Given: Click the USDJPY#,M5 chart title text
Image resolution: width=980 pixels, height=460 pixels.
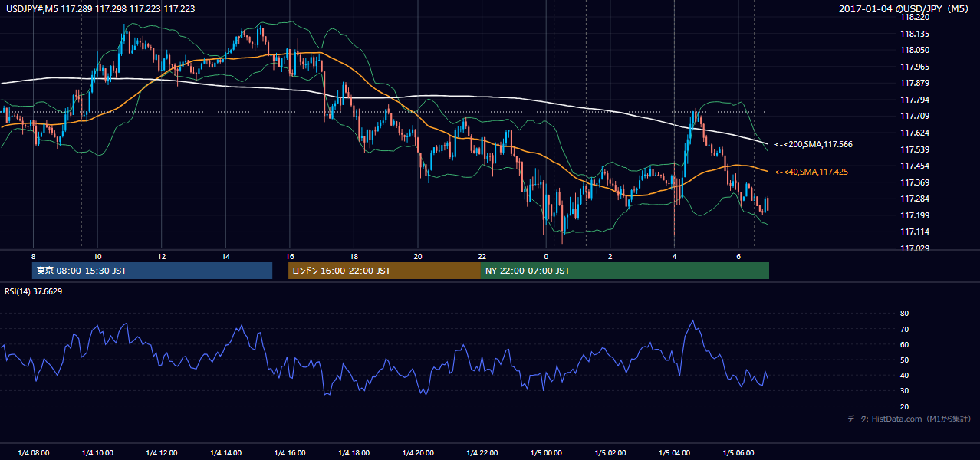Looking at the screenshot, I should tap(100, 8).
